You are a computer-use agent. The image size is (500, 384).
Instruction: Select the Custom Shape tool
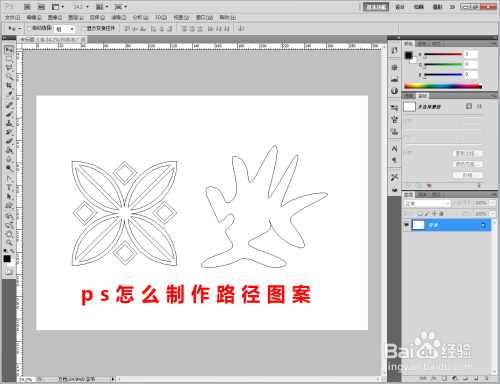click(9, 205)
